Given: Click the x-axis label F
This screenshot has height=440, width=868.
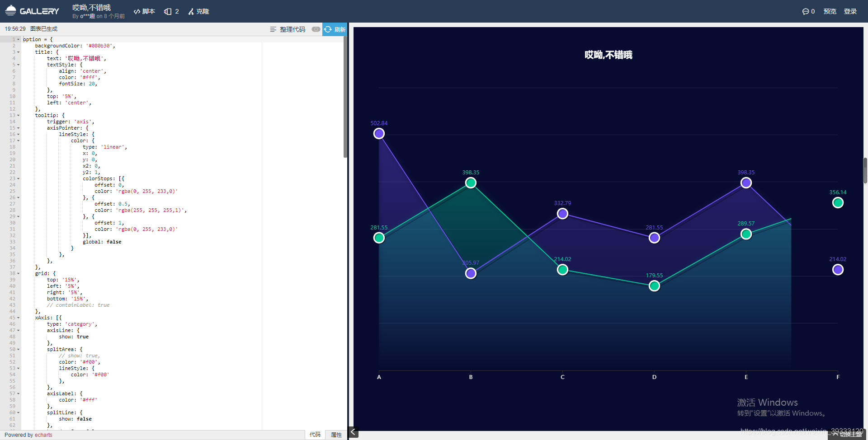Looking at the screenshot, I should tap(838, 377).
